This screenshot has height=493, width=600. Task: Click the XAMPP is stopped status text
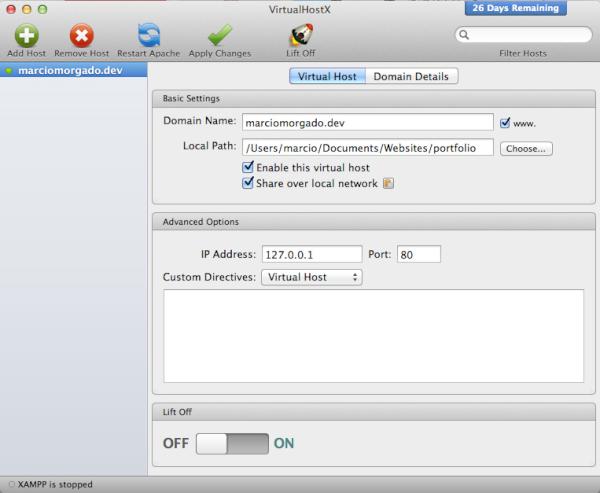click(x=55, y=485)
